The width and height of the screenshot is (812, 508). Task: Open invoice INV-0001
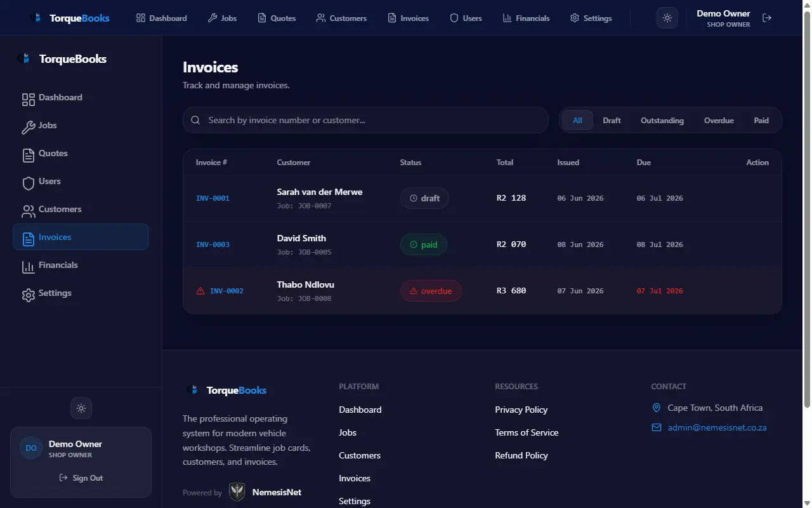(x=213, y=198)
